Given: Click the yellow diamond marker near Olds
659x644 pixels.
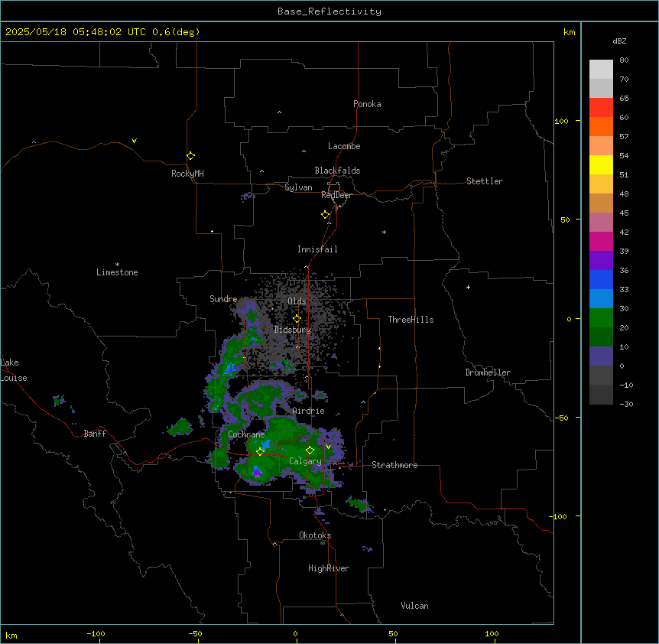Looking at the screenshot, I should 297,319.
